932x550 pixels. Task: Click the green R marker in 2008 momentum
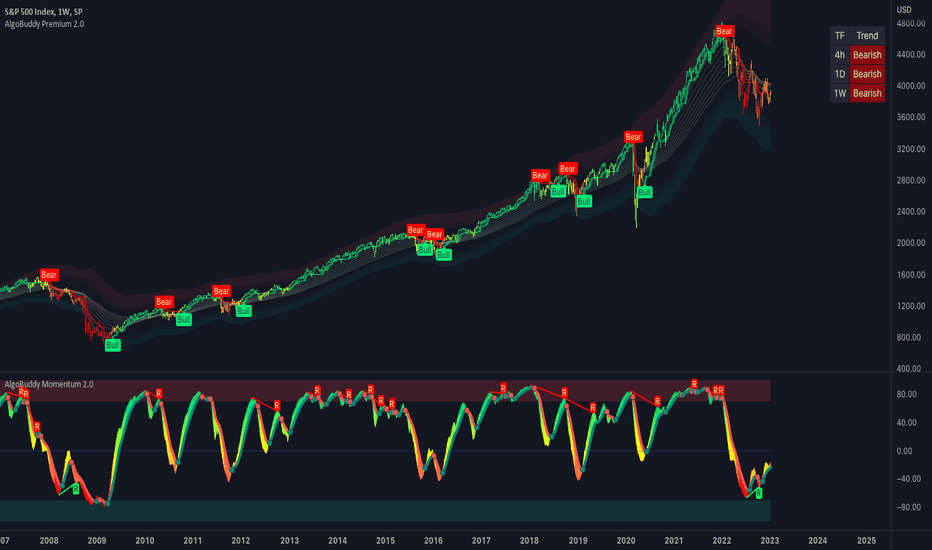76,489
